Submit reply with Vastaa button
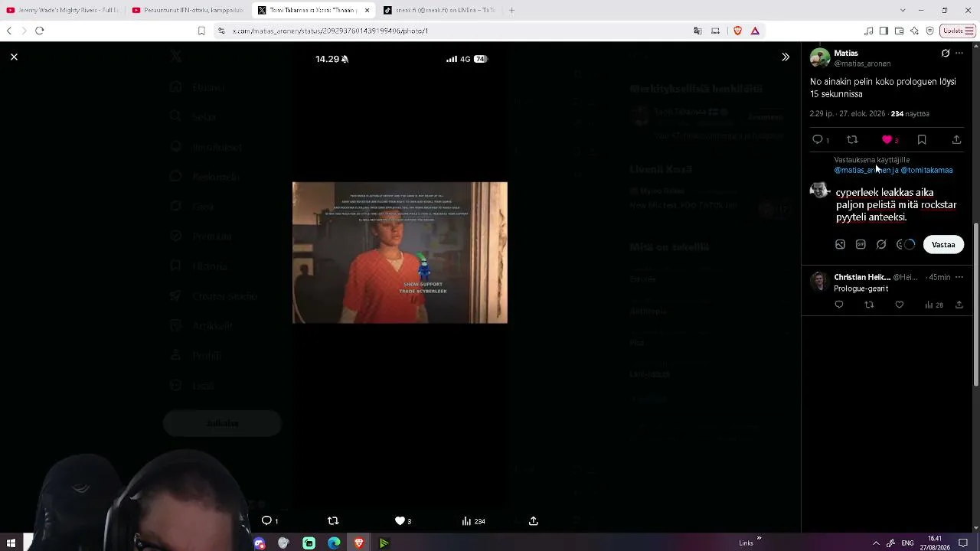This screenshot has width=980, height=551. point(943,244)
